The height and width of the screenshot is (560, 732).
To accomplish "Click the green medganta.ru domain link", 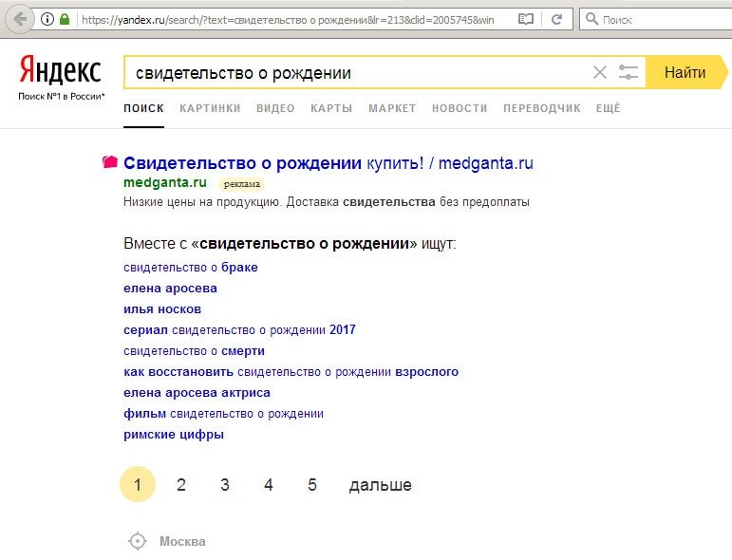I will coord(165,182).
